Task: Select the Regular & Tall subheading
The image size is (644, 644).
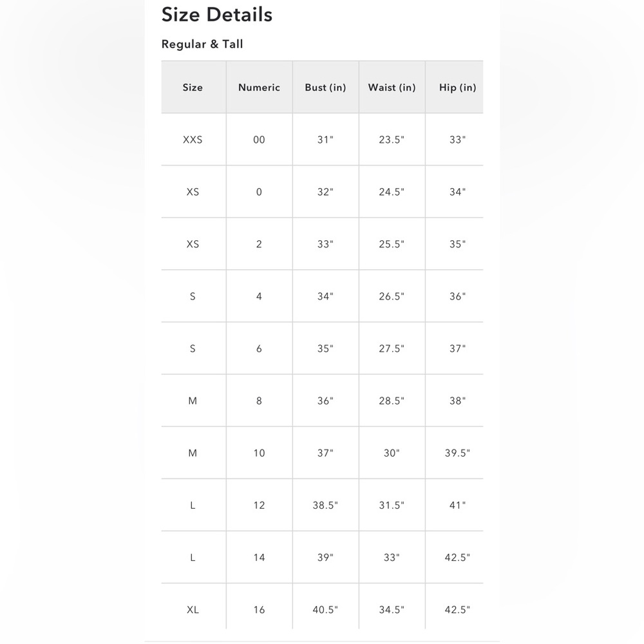Action: click(202, 44)
